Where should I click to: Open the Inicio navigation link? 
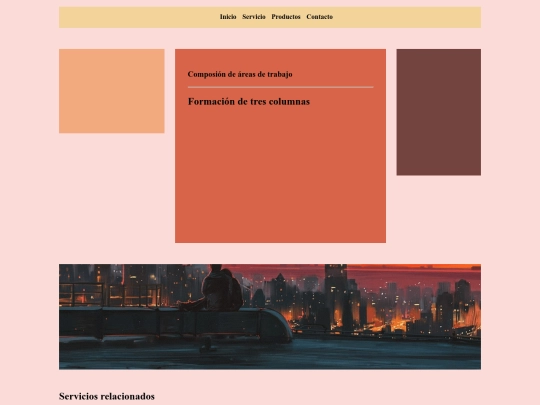228,17
